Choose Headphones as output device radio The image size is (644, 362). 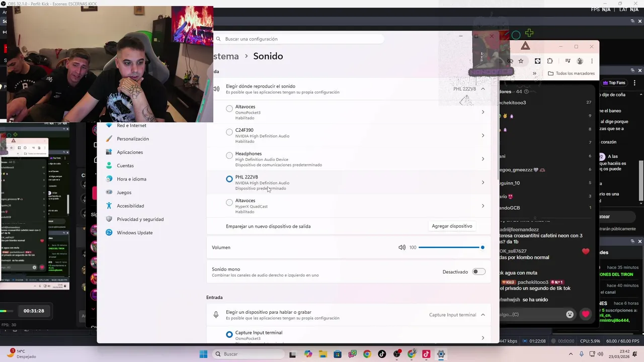[x=229, y=155]
